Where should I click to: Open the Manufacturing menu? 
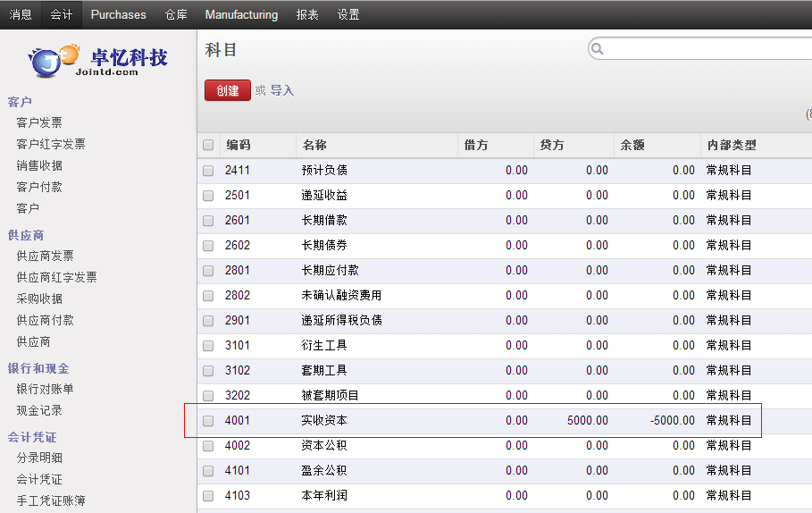(x=241, y=14)
